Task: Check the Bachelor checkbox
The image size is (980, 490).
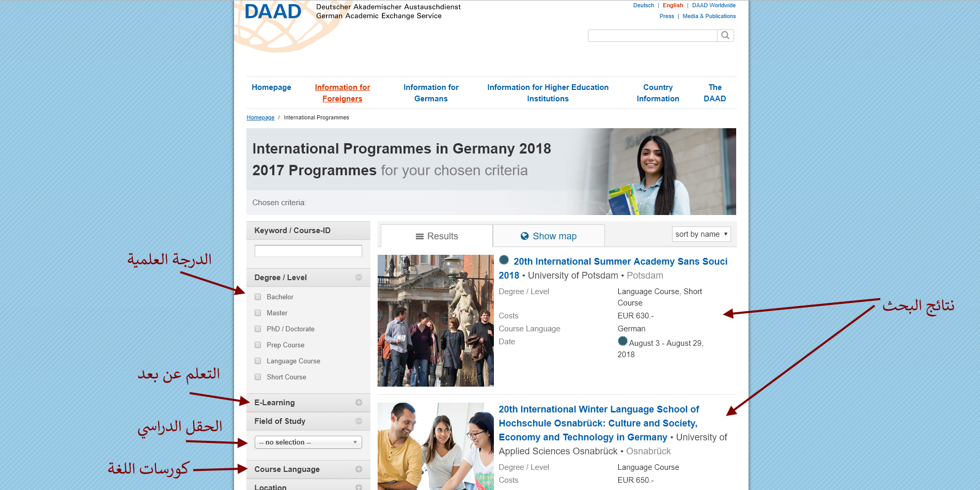Action: tap(258, 297)
